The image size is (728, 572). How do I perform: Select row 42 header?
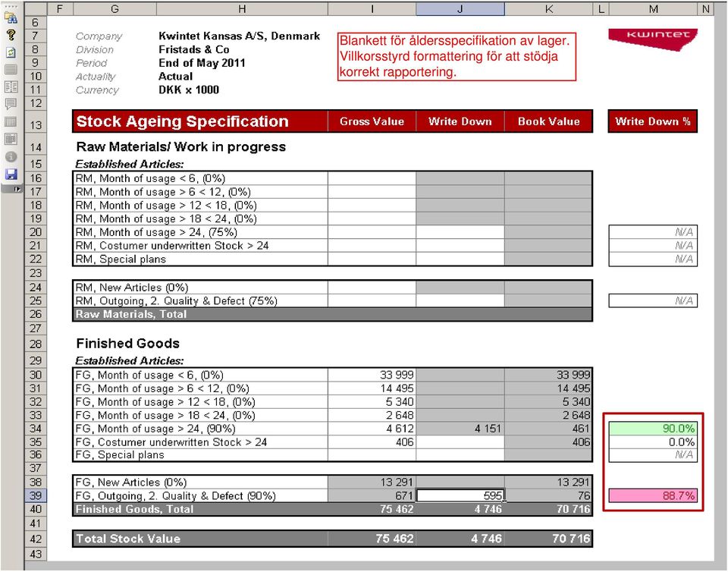(36, 539)
